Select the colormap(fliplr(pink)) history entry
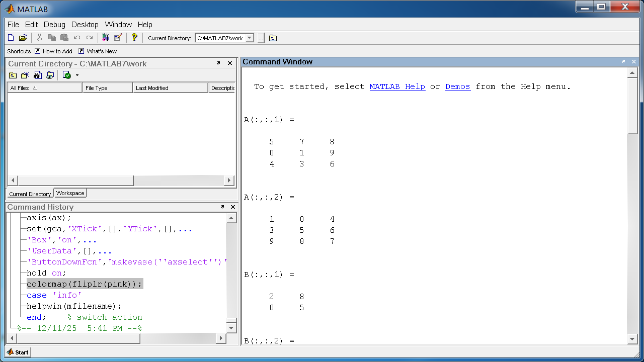The height and width of the screenshot is (362, 644). 85,284
